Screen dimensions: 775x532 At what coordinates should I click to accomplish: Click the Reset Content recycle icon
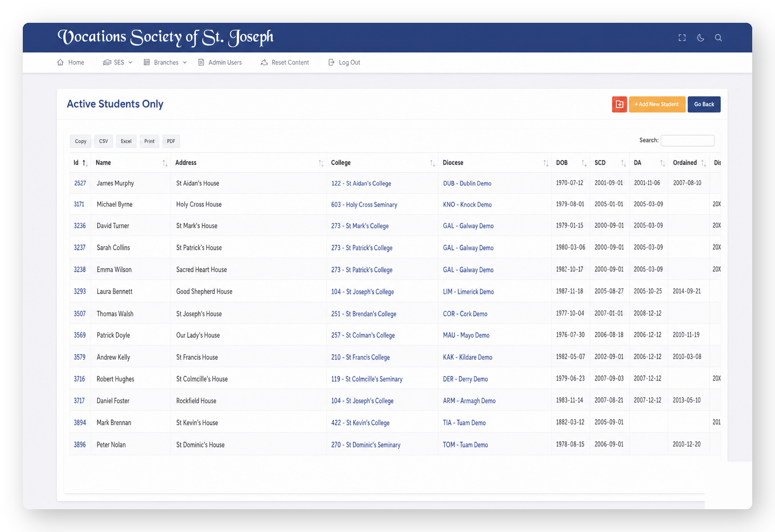pyautogui.click(x=264, y=62)
